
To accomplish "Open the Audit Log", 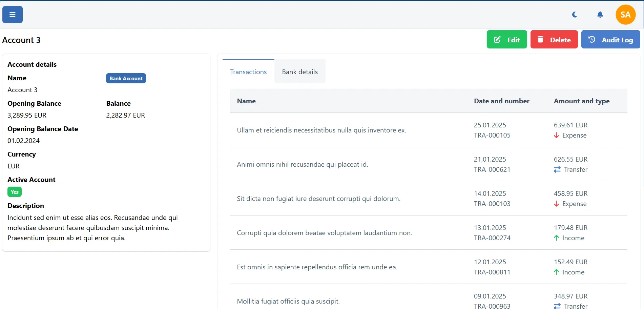I will [x=610, y=39].
